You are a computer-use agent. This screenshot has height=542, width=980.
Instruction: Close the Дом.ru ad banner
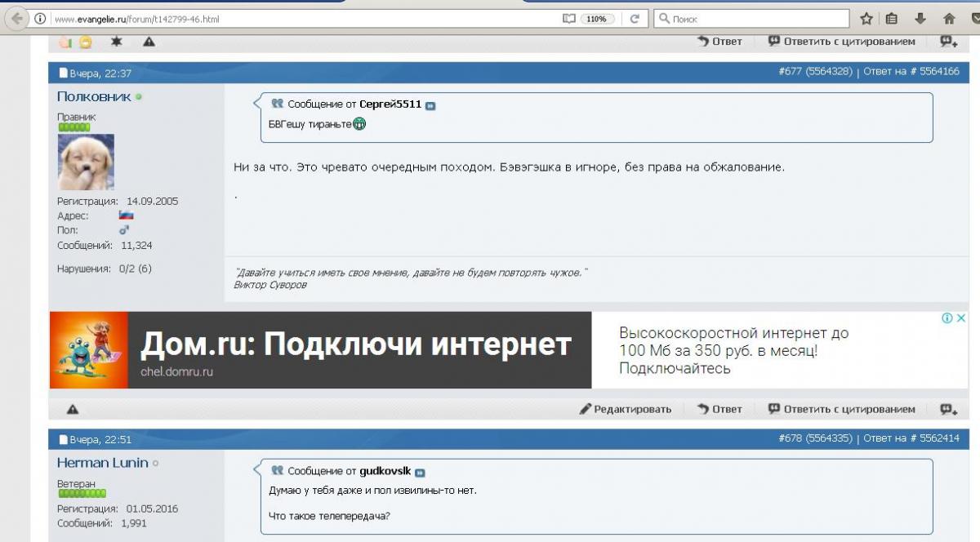(x=961, y=318)
